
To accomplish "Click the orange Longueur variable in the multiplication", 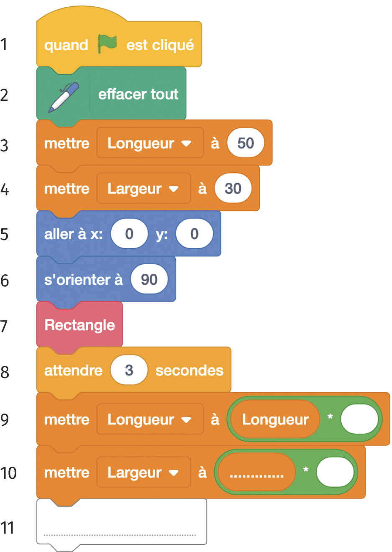I will coord(275,419).
